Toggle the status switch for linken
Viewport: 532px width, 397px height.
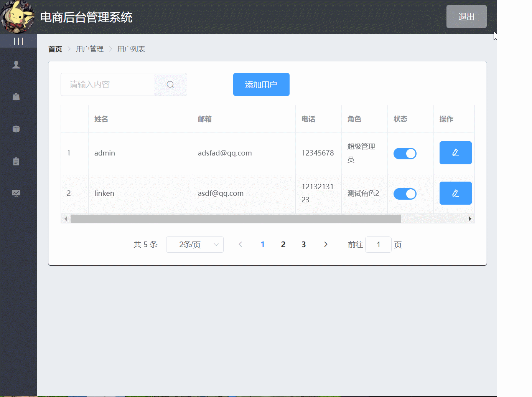pos(405,194)
